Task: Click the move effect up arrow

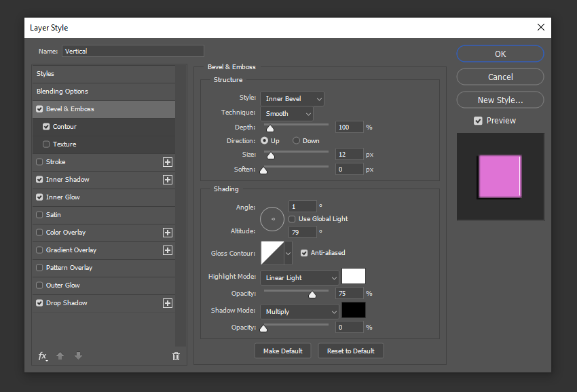Action: tap(60, 355)
